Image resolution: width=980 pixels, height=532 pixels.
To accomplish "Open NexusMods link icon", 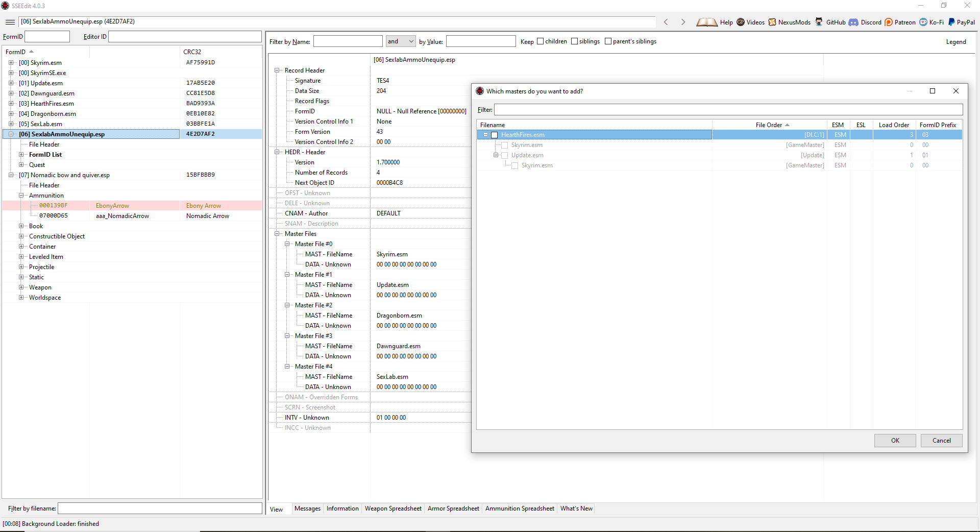I will click(772, 22).
